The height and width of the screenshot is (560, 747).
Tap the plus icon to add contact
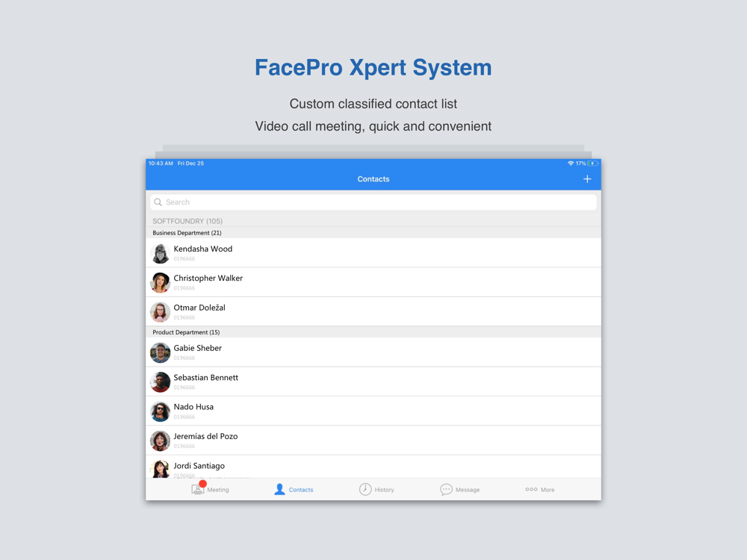point(587,179)
